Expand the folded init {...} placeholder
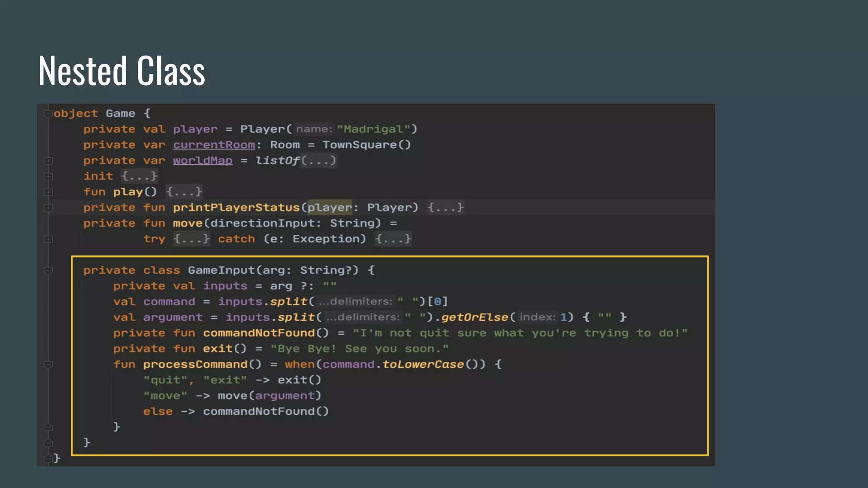Image resolution: width=868 pixels, height=488 pixels. pos(139,176)
